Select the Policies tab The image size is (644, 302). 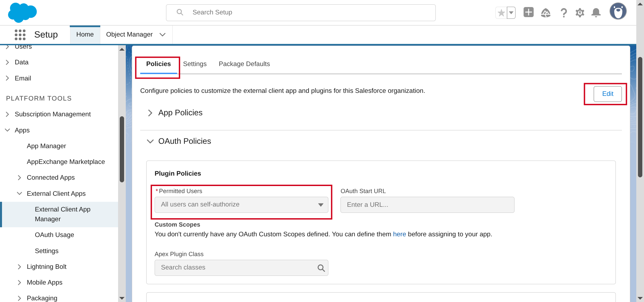pos(159,64)
